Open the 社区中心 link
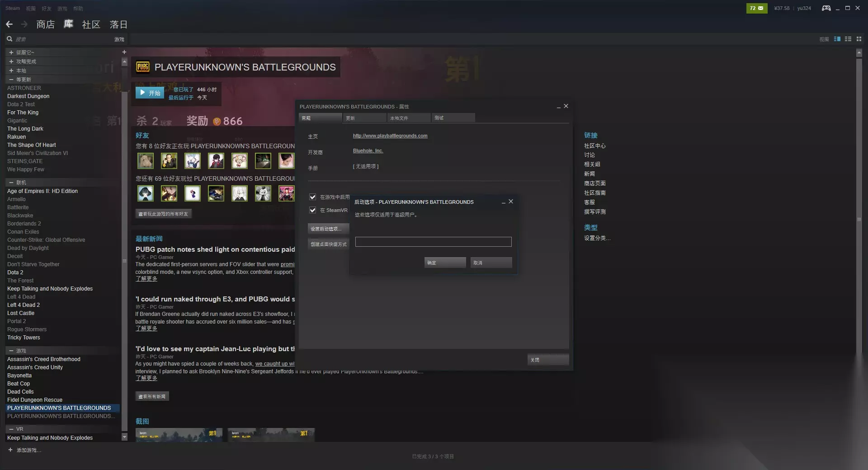Image resolution: width=868 pixels, height=470 pixels. tap(595, 146)
